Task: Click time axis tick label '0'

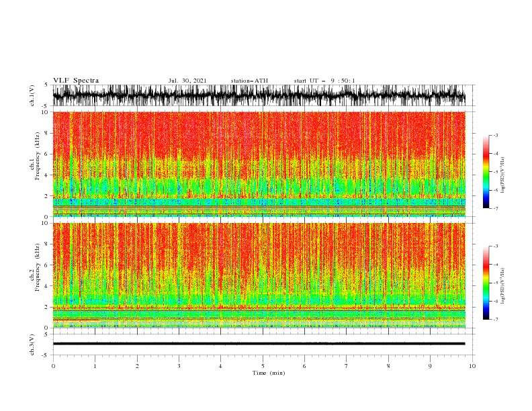Action: click(x=53, y=366)
